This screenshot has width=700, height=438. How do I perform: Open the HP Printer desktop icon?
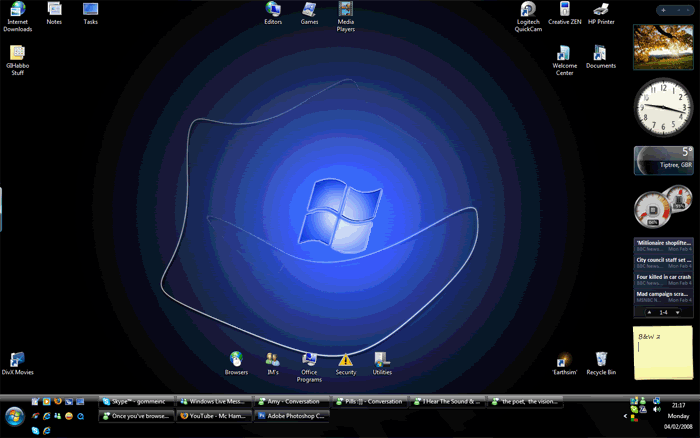pos(601,10)
